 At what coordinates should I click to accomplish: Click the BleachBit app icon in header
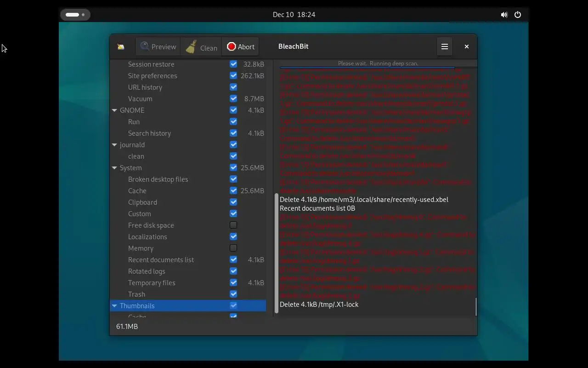(121, 46)
